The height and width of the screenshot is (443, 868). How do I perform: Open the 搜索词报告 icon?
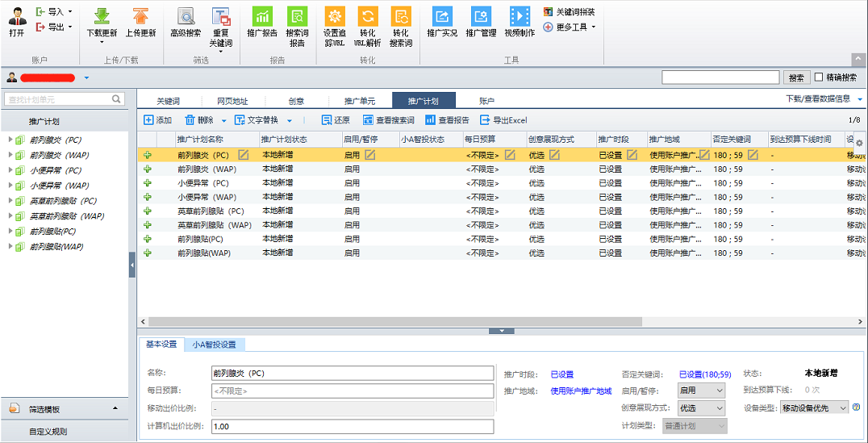point(298,15)
